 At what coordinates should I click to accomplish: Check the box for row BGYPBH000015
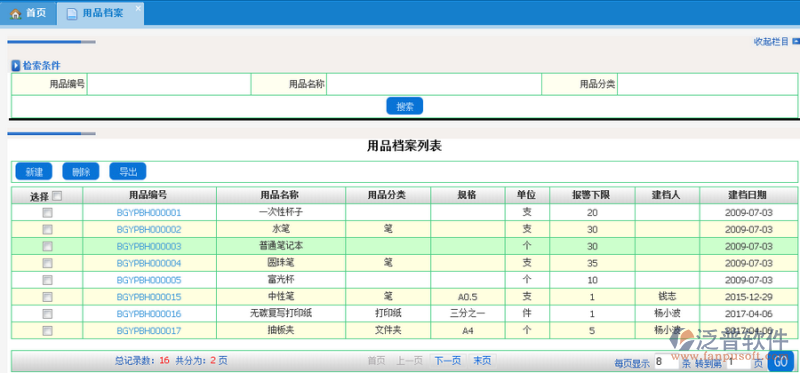pos(47,296)
